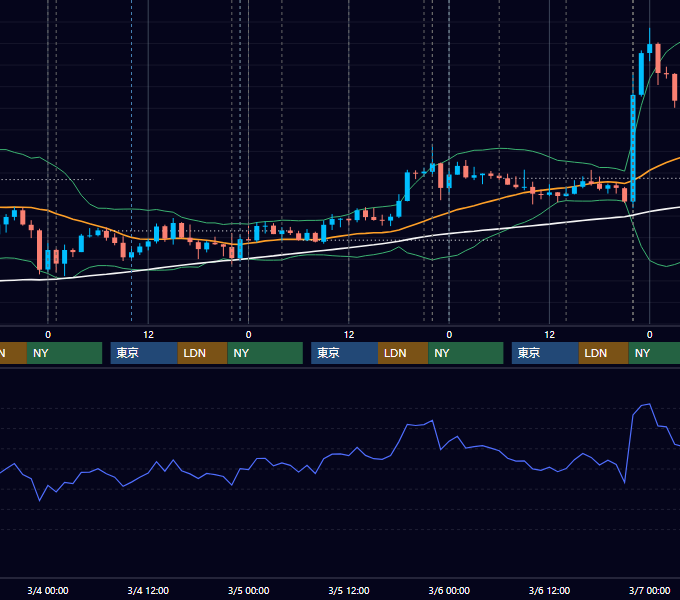The height and width of the screenshot is (600, 680).
Task: Click hour label '12' above the 3/4 東京 block
Action: (148, 335)
